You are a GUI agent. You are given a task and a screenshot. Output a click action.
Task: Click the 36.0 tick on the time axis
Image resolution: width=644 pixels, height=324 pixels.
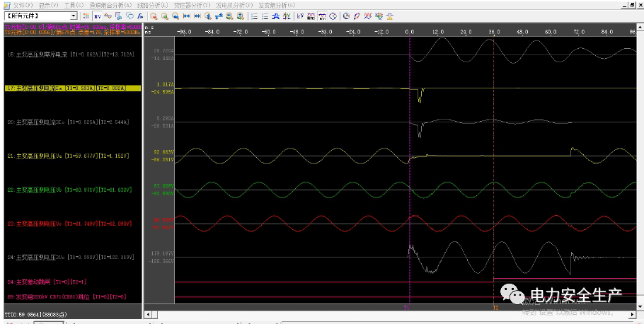point(494,31)
